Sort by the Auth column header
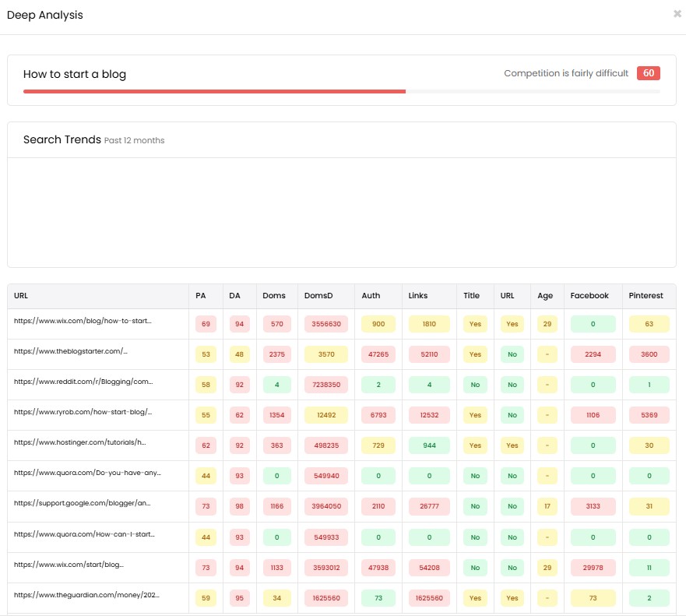 [371, 296]
